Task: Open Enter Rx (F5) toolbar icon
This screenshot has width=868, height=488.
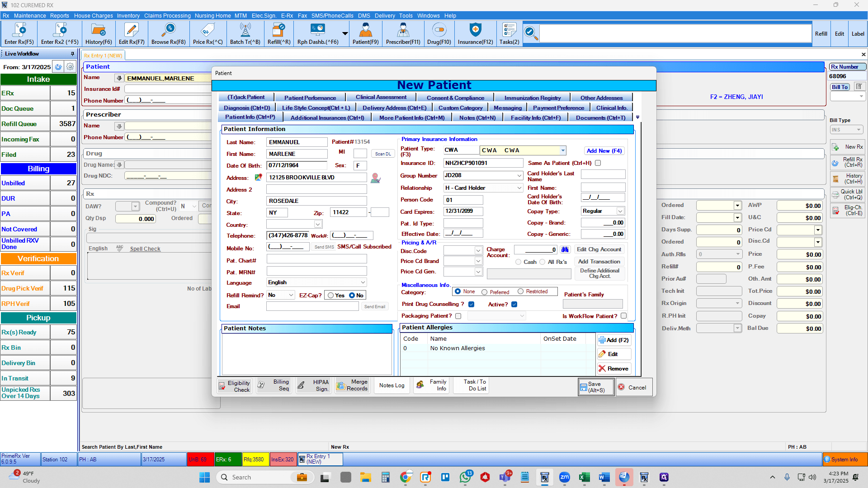Action: (x=19, y=34)
